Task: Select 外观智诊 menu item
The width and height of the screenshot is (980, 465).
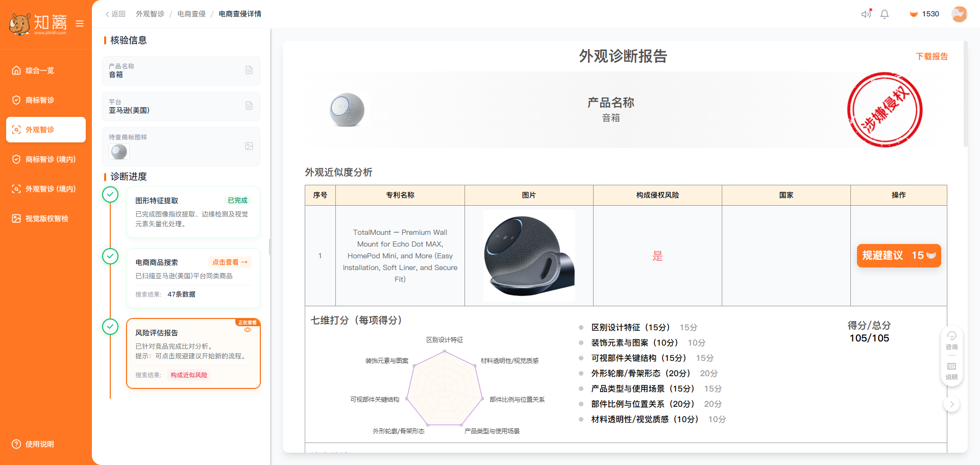Action: point(46,130)
